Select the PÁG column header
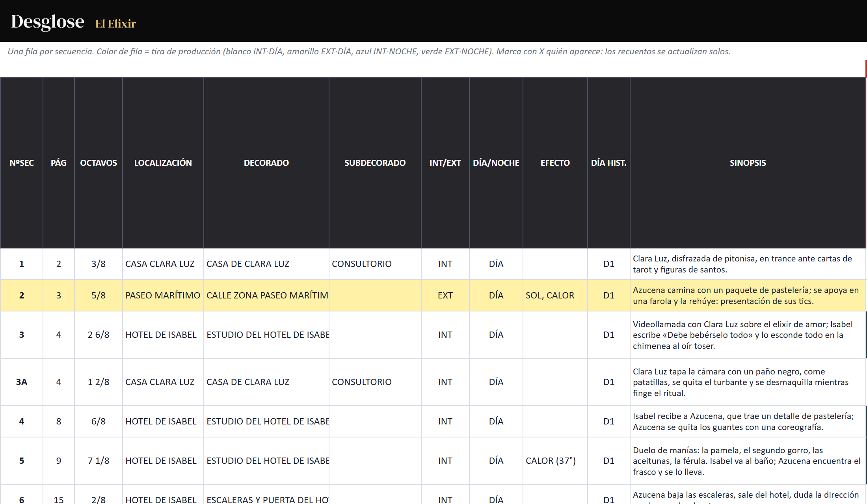Screen dimensions: 867x504 (59, 163)
